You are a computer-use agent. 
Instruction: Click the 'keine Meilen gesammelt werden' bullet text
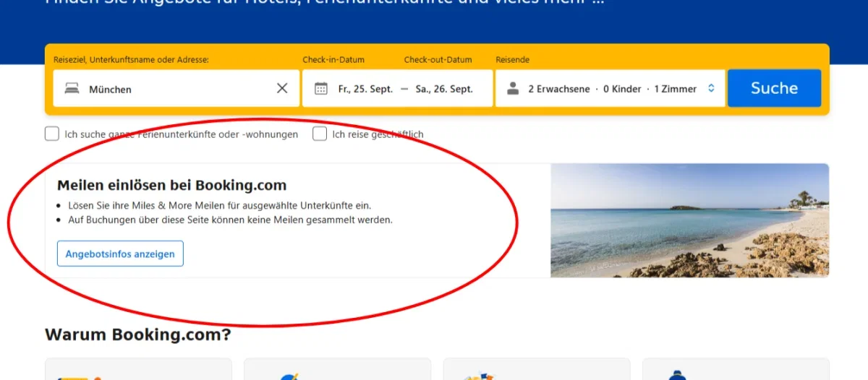pyautogui.click(x=230, y=220)
